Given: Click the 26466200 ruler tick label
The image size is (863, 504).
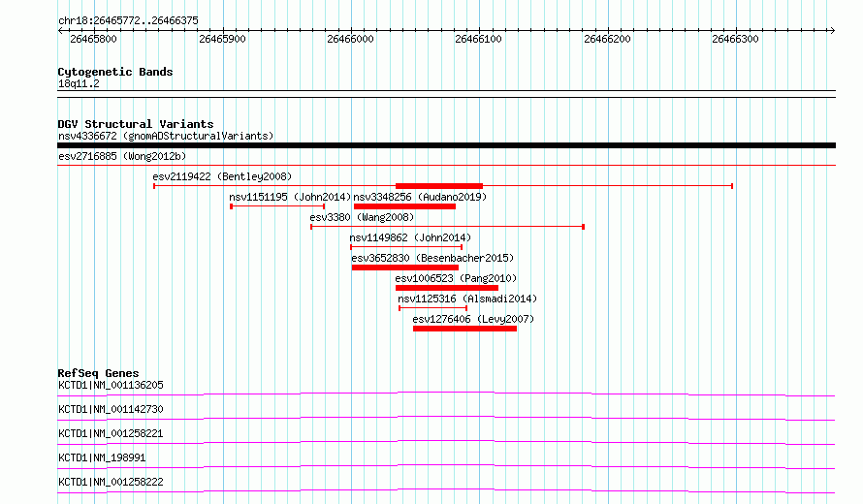Looking at the screenshot, I should (607, 39).
